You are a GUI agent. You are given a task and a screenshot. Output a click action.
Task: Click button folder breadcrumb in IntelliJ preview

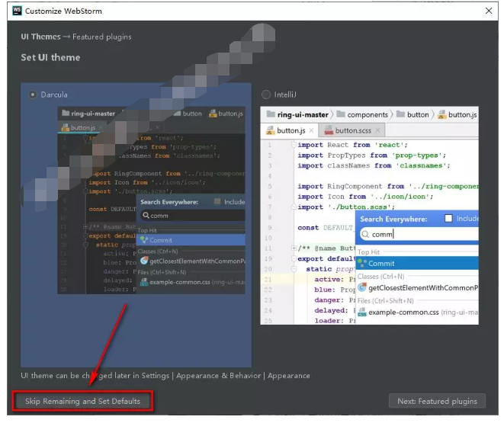click(x=418, y=114)
